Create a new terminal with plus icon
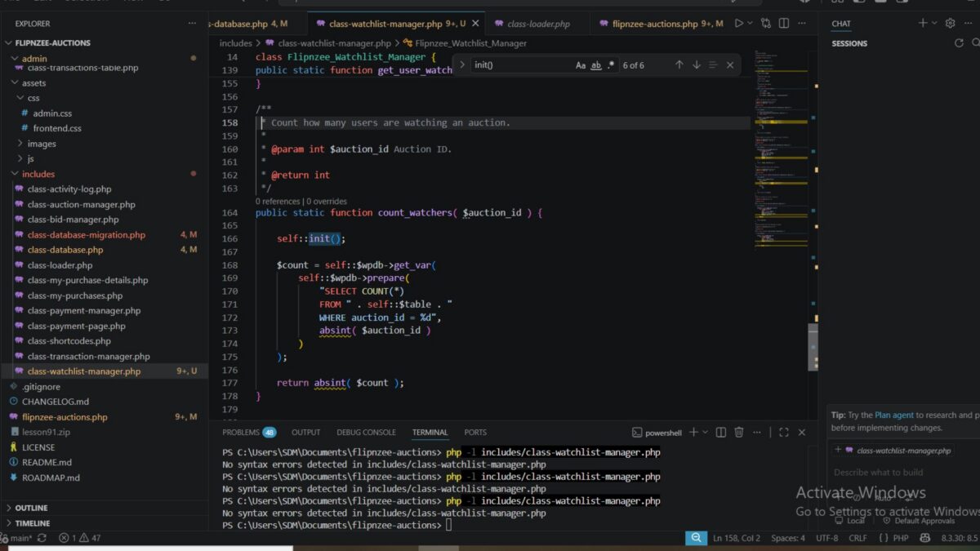 pos(693,433)
